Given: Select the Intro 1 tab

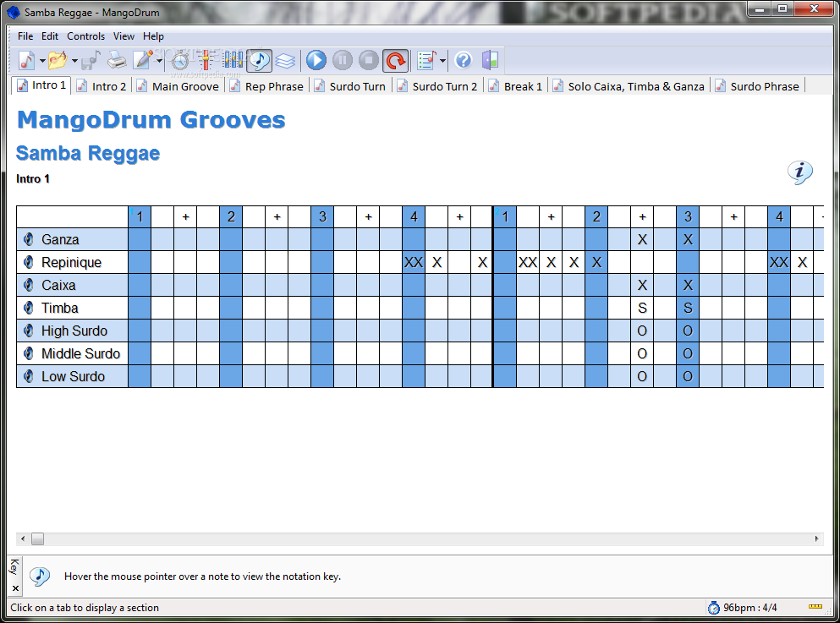Looking at the screenshot, I should [41, 85].
